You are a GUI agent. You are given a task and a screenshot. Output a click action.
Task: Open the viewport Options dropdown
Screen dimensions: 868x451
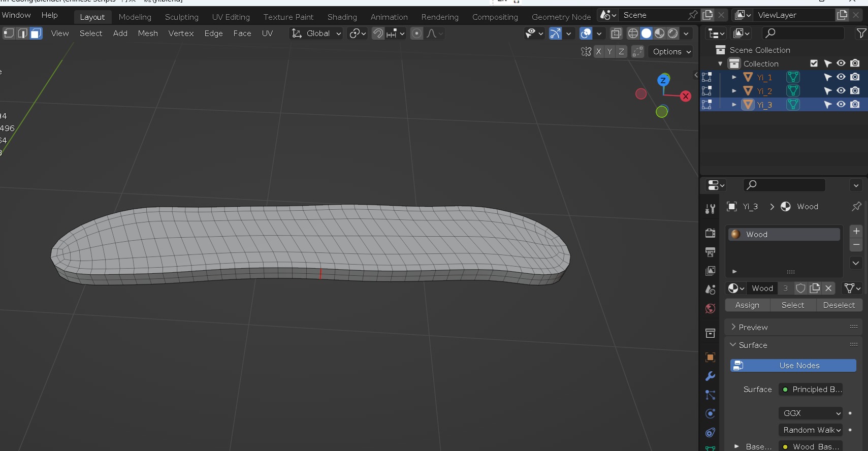671,52
